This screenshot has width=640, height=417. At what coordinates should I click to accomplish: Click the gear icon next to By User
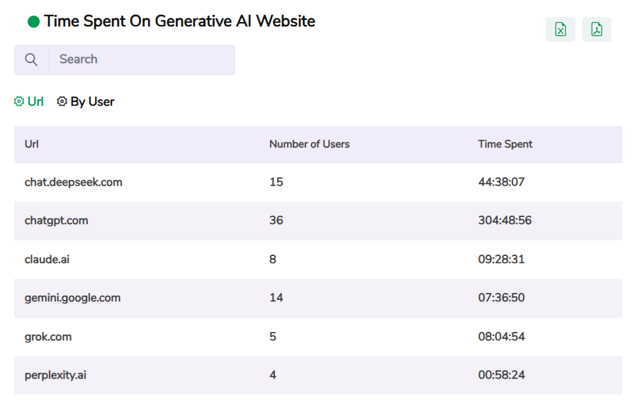pos(62,102)
